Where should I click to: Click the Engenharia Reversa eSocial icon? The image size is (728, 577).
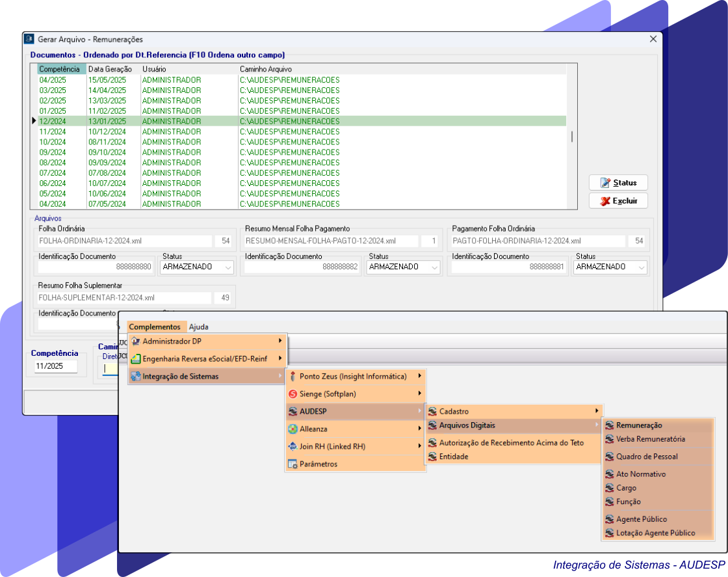(135, 358)
